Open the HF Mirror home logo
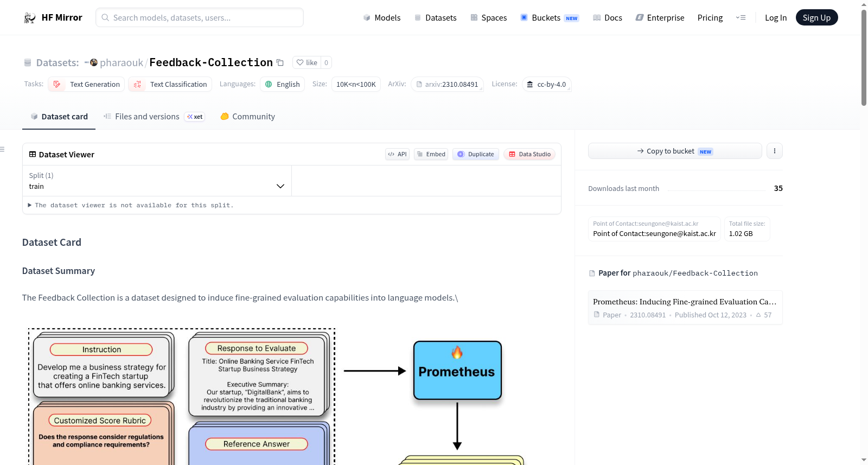 [53, 17]
